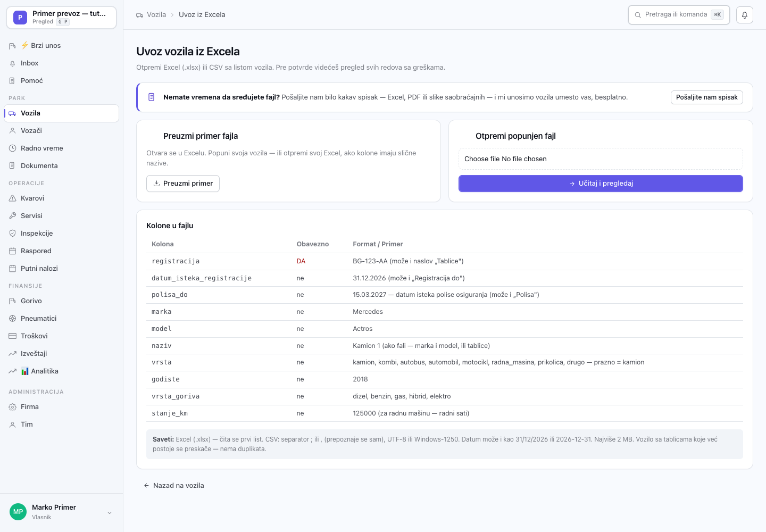
Task: Open the Tim administration page
Action: (x=62, y=425)
